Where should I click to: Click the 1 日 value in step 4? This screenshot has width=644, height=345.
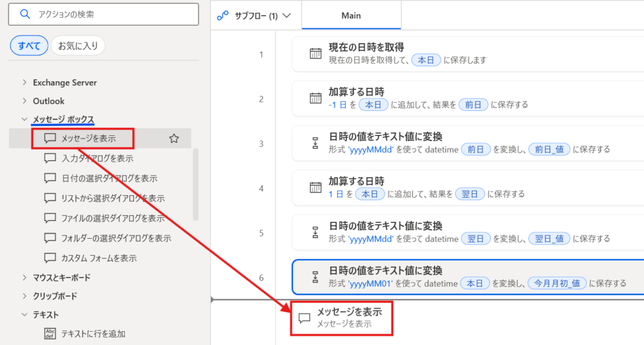click(336, 194)
